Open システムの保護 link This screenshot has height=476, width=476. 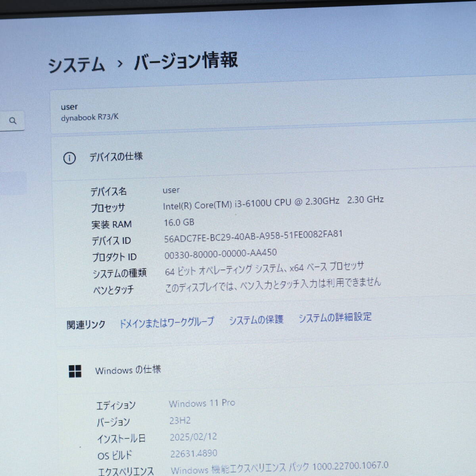pos(256,320)
